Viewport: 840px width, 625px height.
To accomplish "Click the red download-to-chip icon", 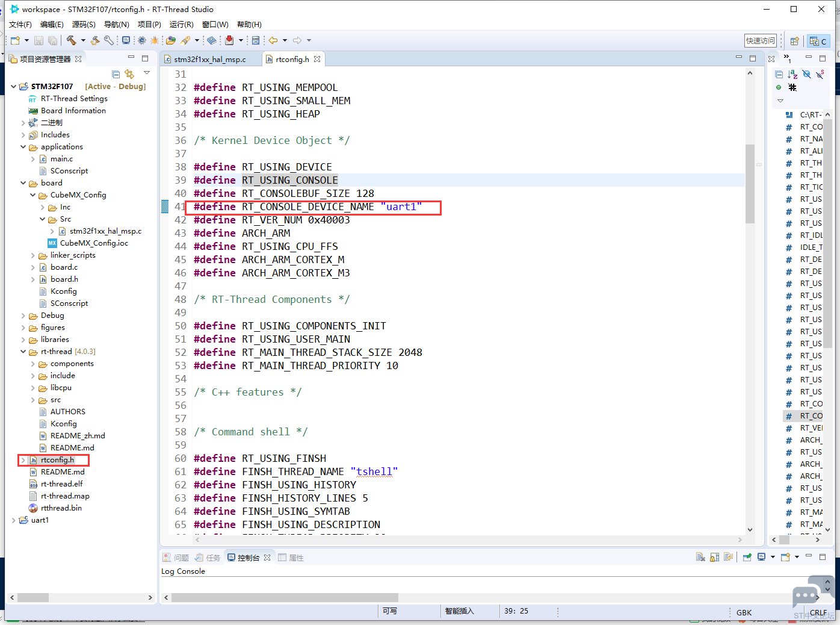I will (229, 40).
